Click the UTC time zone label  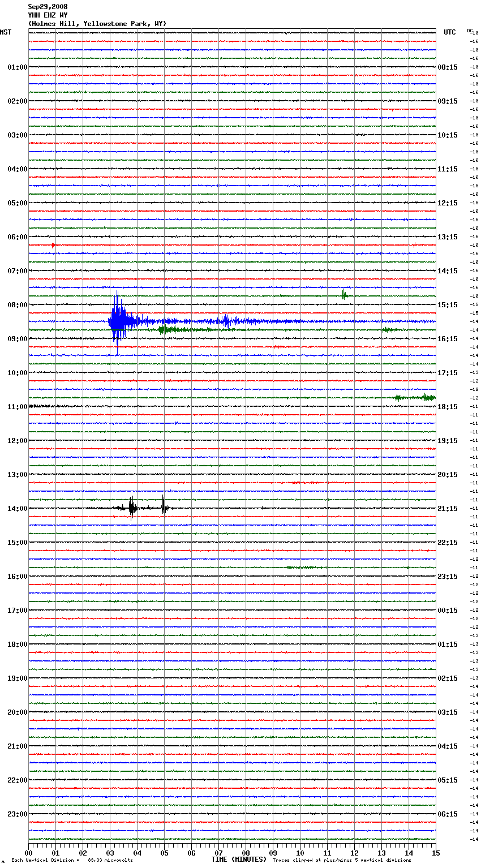tap(450, 32)
